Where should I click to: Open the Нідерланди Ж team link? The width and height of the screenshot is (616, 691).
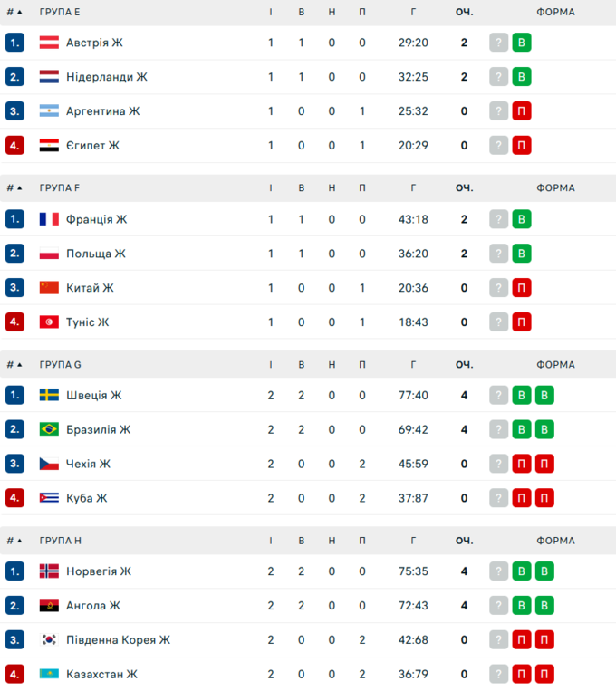pos(106,77)
